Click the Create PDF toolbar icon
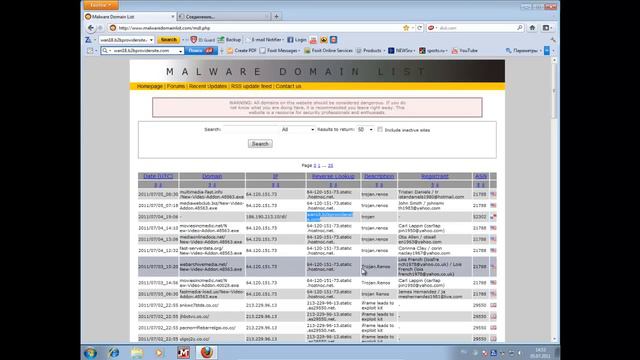Screen dimensions: 640x360 coord(230,51)
